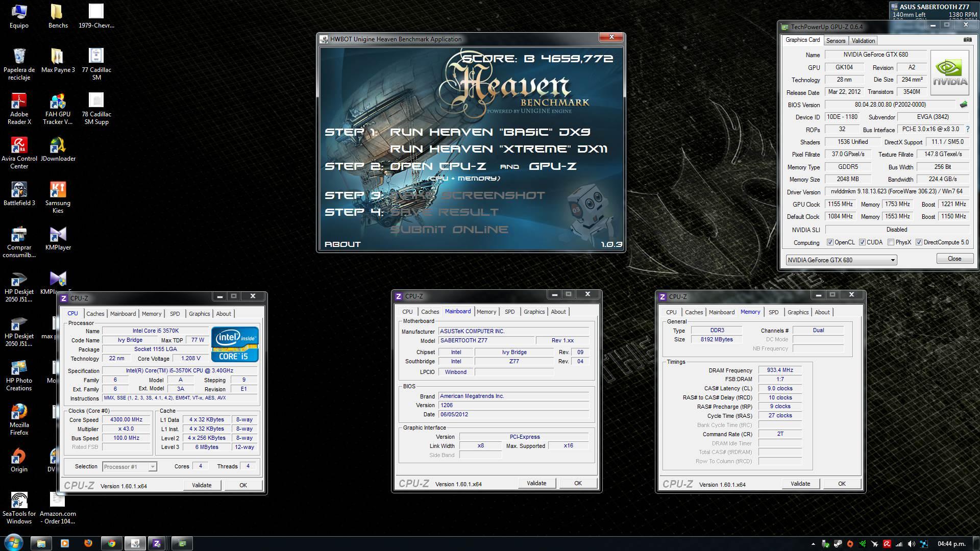This screenshot has height=551, width=980.
Task: Open the Benchs folder on desktop
Action: pyautogui.click(x=58, y=16)
